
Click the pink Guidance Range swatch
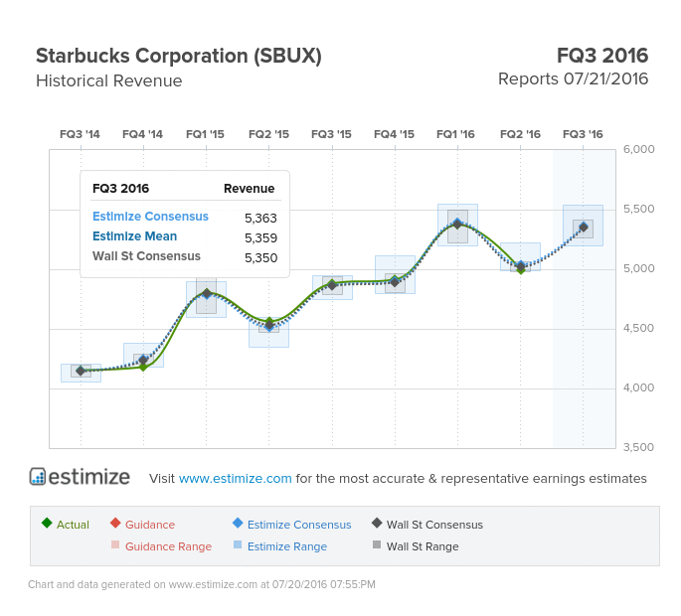pos(115,544)
